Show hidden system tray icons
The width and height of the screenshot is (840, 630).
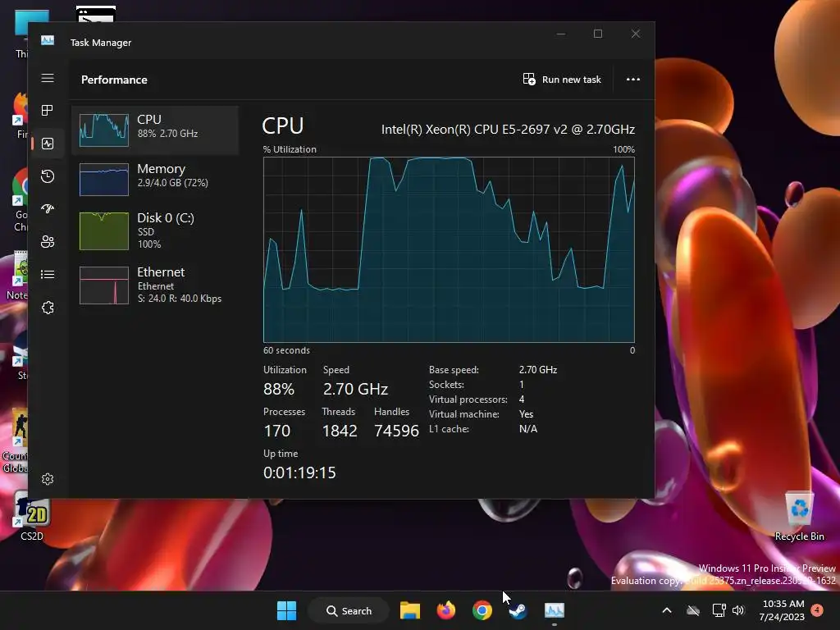point(667,610)
